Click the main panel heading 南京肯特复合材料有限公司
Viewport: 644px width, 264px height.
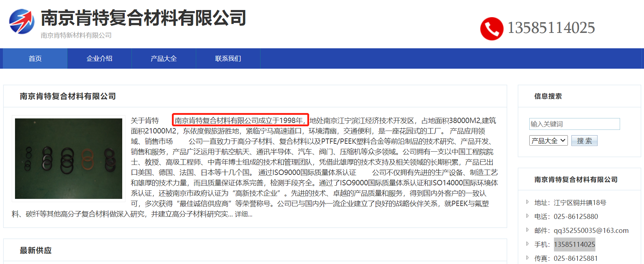pos(68,96)
